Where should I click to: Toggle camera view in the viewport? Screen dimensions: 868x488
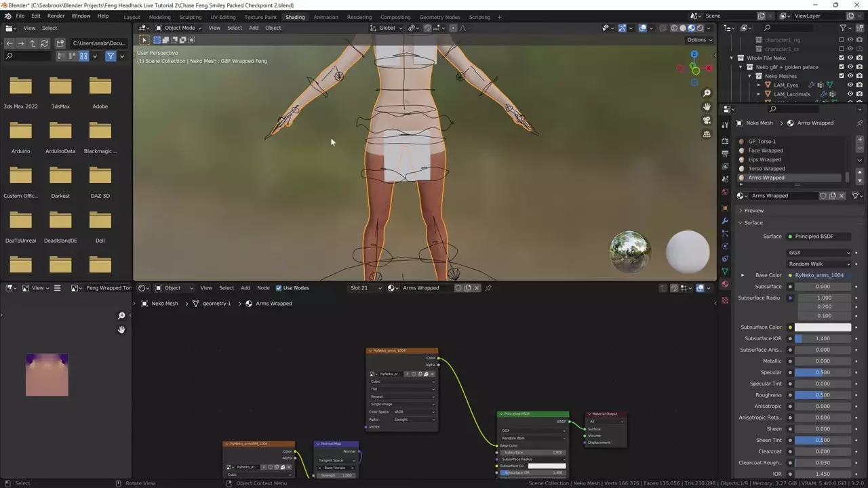click(707, 121)
